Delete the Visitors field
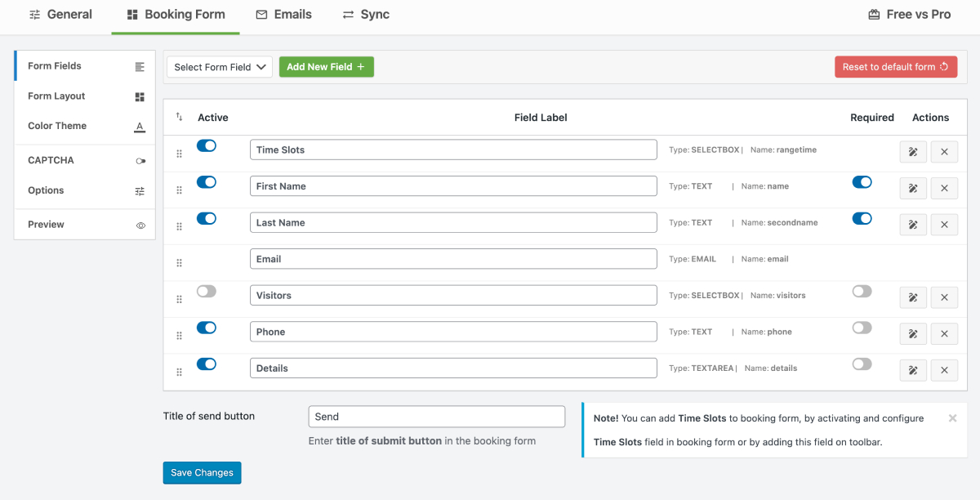Screen dimensions: 980x500 (x=944, y=297)
